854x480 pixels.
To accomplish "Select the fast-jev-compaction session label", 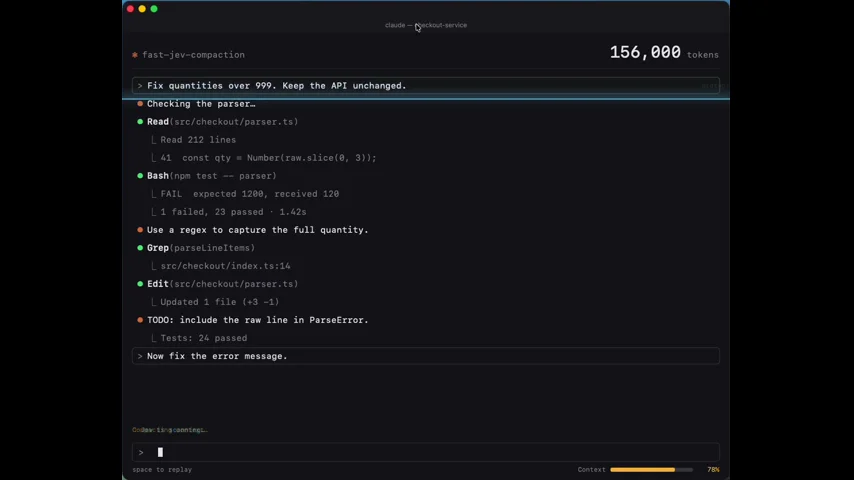I will pyautogui.click(x=193, y=55).
